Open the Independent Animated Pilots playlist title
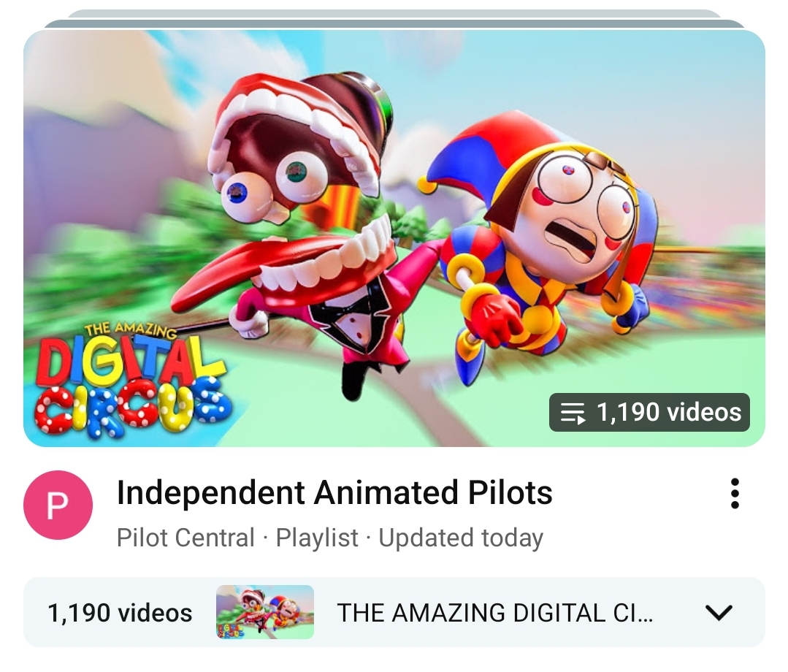788x672 pixels. [334, 492]
